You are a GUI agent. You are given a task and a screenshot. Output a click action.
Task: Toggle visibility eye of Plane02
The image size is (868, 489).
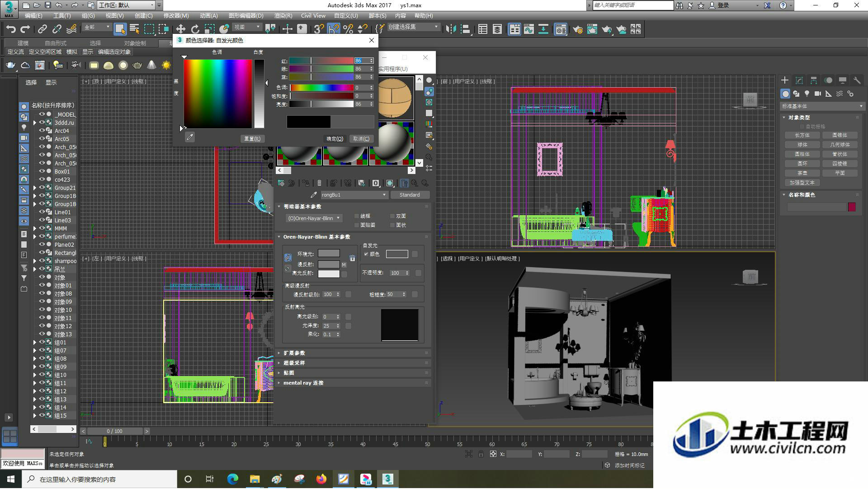point(42,244)
